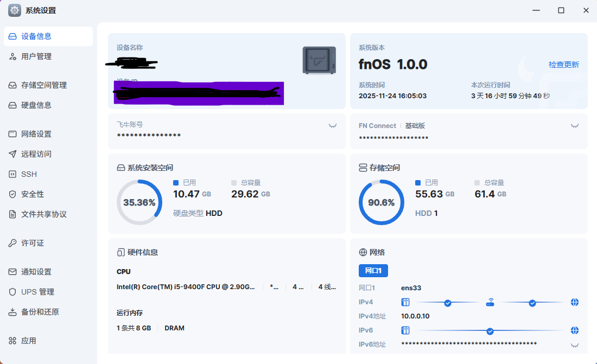The width and height of the screenshot is (597, 364).
Task: Click the 硬件信息 chip icon
Action: [120, 252]
